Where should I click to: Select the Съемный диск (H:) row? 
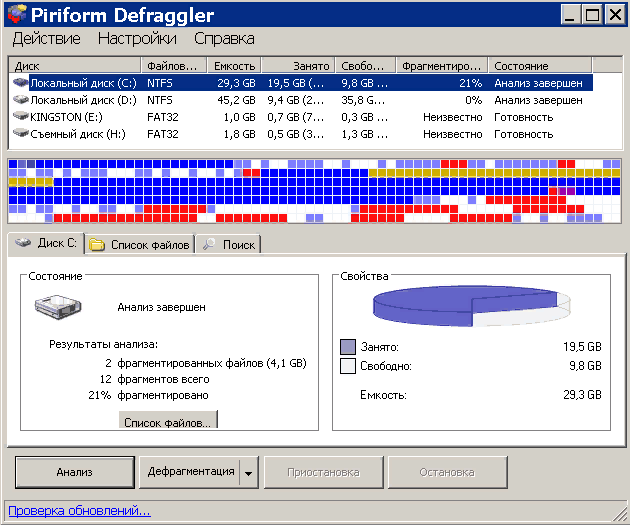tap(301, 133)
